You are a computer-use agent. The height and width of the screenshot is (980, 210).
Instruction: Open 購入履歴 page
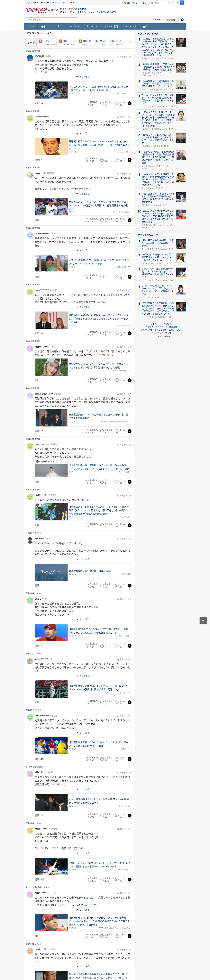click(x=171, y=20)
